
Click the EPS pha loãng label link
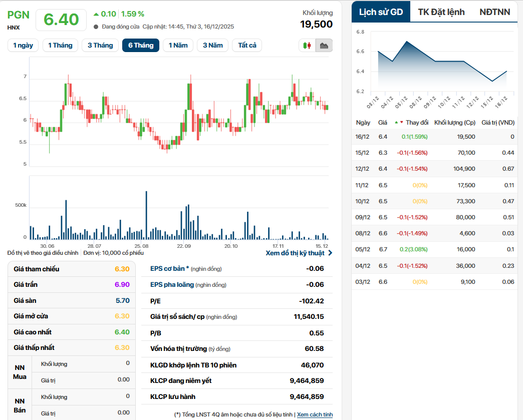[172, 285]
